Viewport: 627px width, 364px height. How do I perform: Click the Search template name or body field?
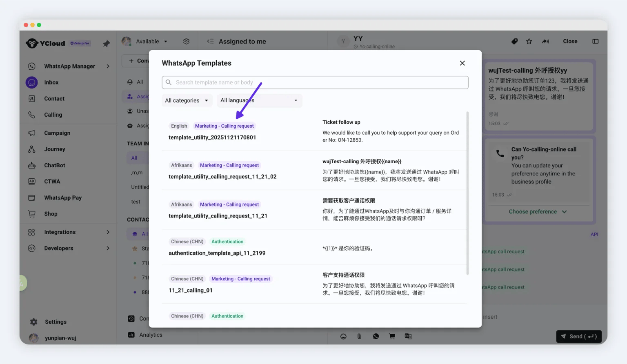[315, 82]
